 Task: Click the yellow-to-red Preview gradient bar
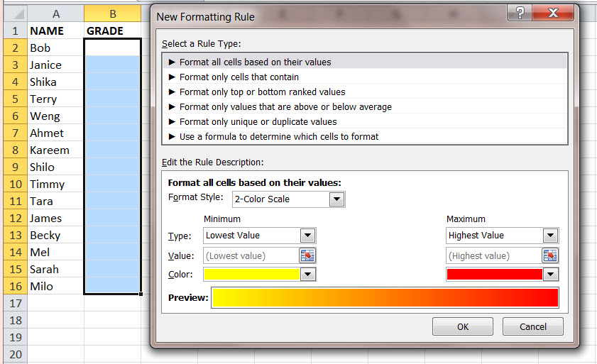385,298
